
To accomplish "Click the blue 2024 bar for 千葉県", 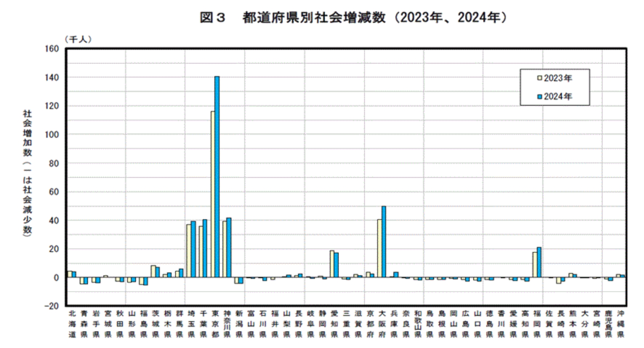I will pos(205,248).
